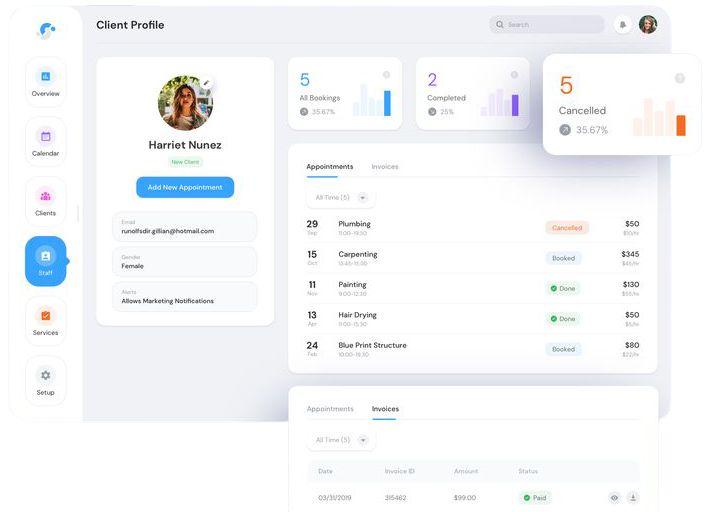The image size is (708, 512).
Task: Select the Staff sidebar item
Action: (46, 261)
